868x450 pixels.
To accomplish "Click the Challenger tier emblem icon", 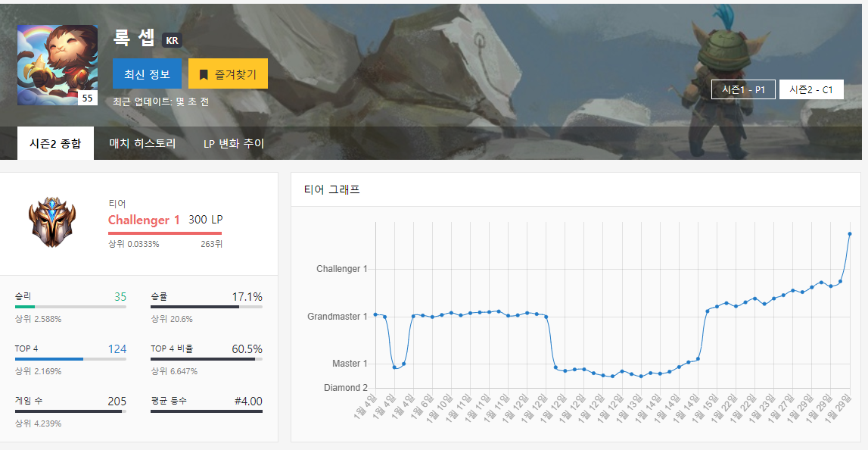I will [52, 222].
